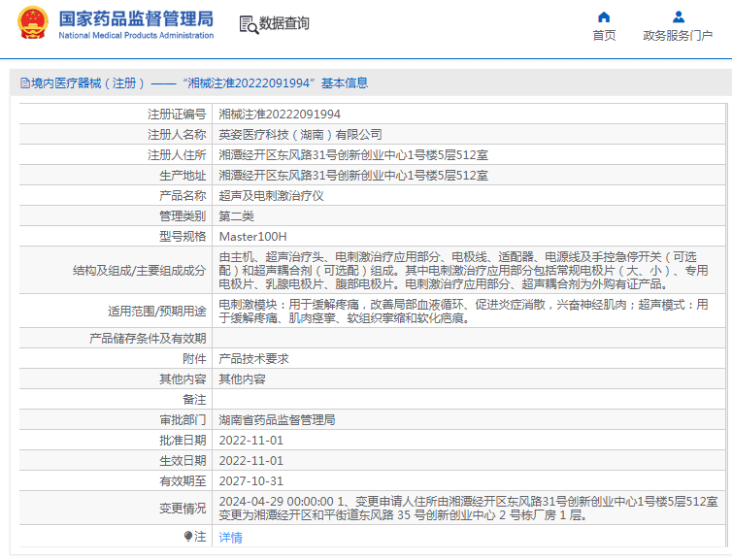
Task: Click 注册人名称 row label
Action: (177, 135)
